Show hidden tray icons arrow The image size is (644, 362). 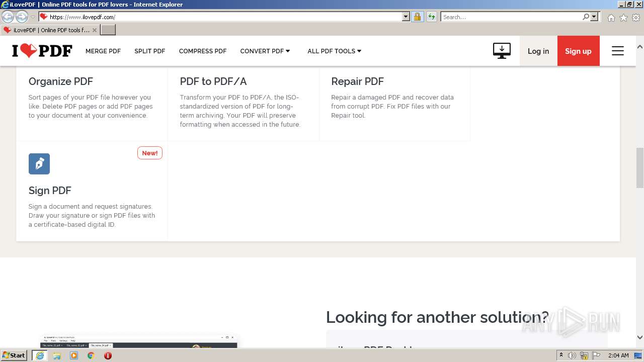[x=561, y=355]
